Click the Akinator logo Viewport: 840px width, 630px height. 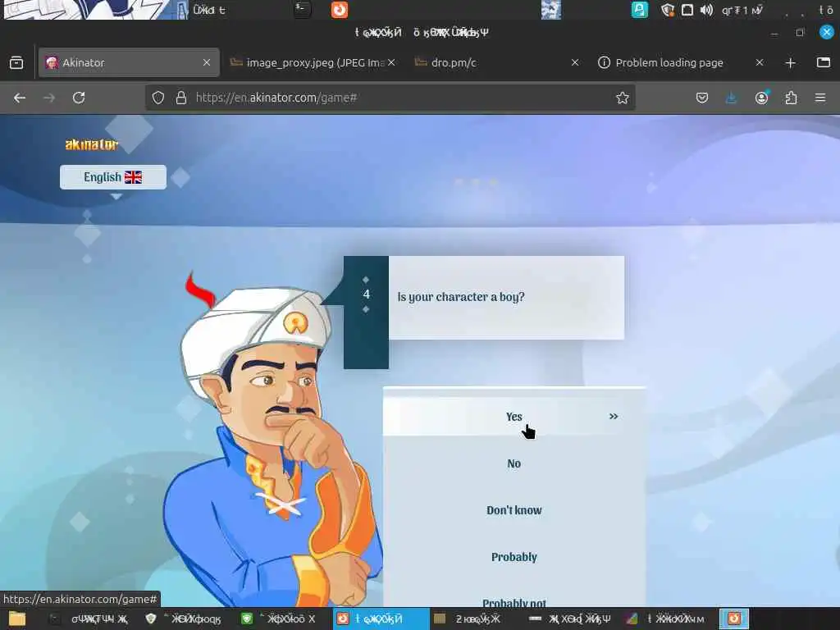click(x=92, y=144)
